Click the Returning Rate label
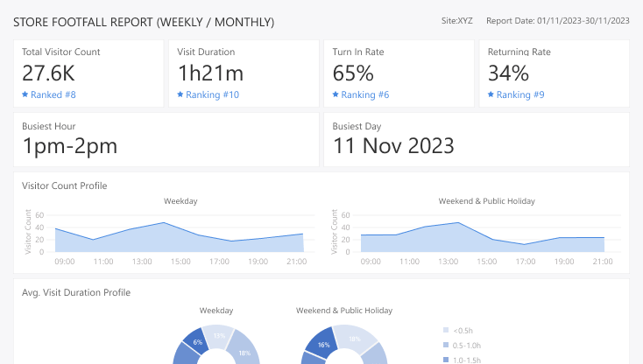Viewport: 643px width, 364px height. pyautogui.click(x=519, y=52)
